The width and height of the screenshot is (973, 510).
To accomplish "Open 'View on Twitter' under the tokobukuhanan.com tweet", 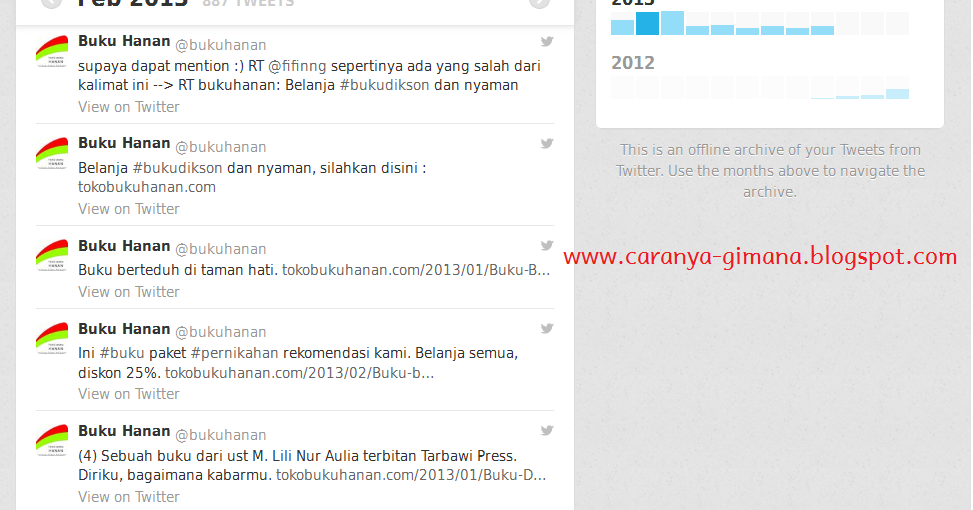I will [x=128, y=209].
